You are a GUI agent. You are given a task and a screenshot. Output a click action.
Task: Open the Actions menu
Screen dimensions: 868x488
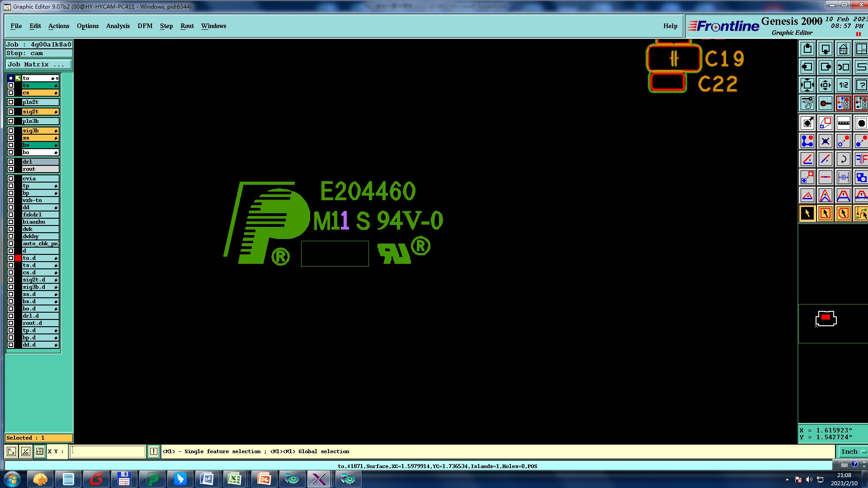click(59, 26)
